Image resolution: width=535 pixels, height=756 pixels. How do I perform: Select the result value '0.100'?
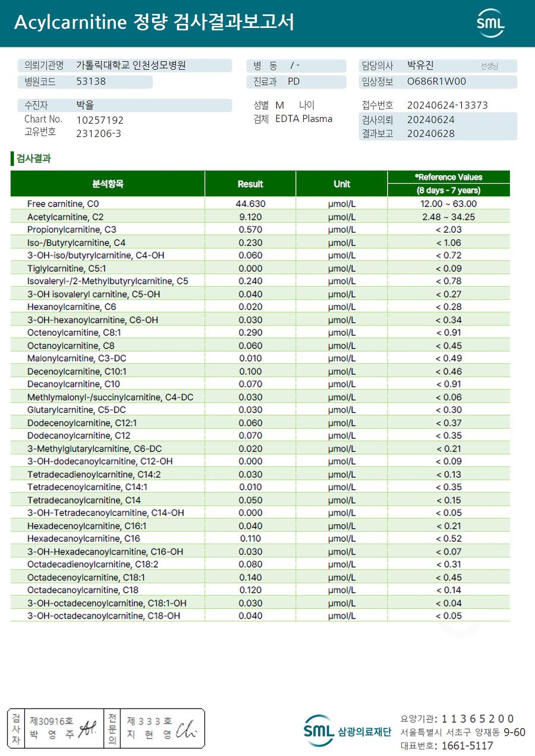click(x=251, y=371)
